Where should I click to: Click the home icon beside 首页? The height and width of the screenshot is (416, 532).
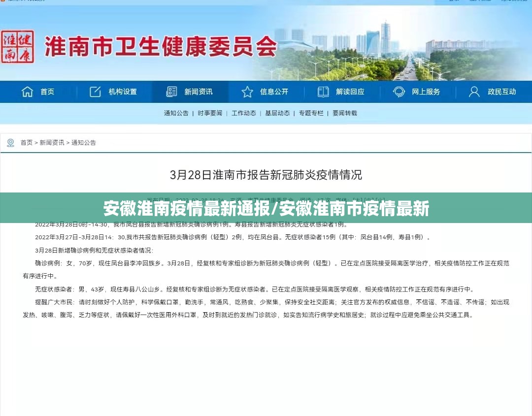(27, 92)
